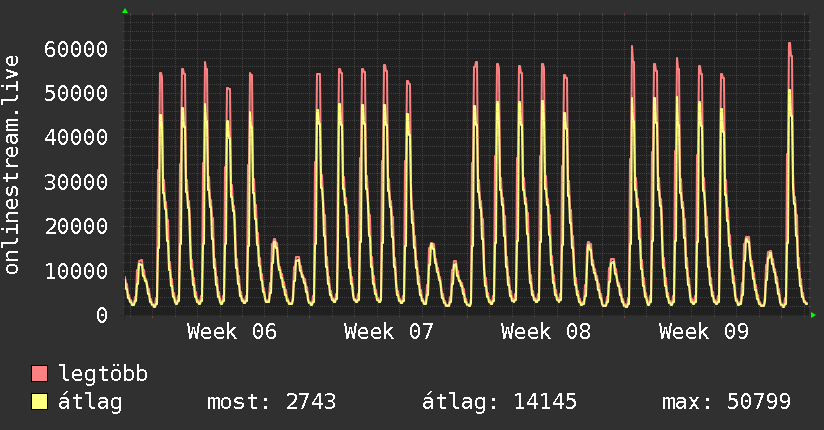Click the 30000 y-axis value

pos(76,182)
